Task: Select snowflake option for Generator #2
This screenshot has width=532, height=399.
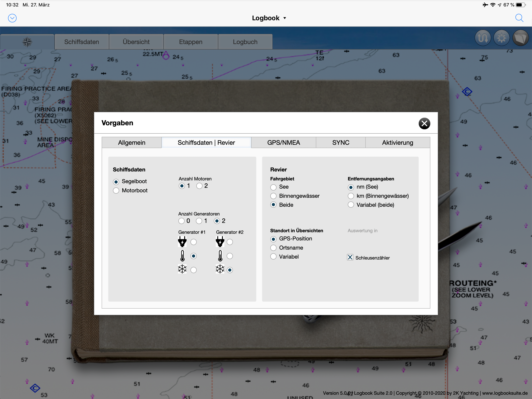Action: [230, 270]
